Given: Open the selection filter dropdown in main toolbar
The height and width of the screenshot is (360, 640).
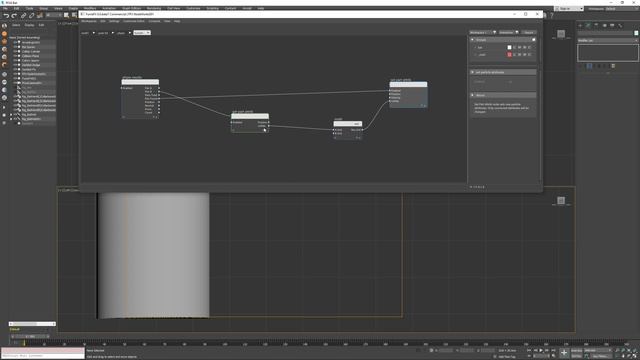Looking at the screenshot, I should pyautogui.click(x=53, y=16).
